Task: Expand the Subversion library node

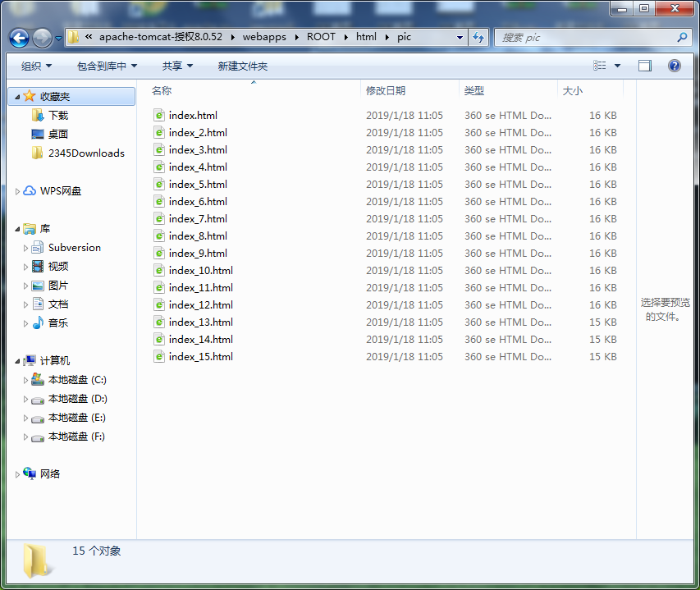Action: [25, 248]
